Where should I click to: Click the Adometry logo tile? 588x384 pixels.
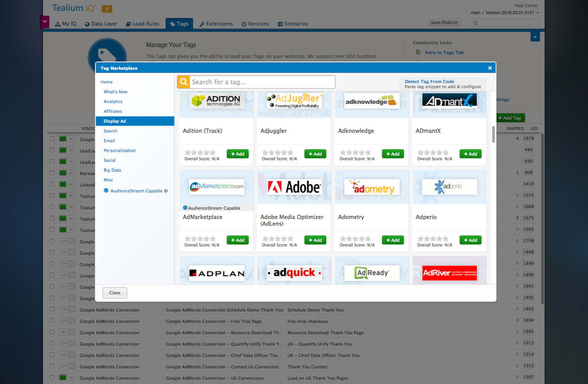click(372, 187)
